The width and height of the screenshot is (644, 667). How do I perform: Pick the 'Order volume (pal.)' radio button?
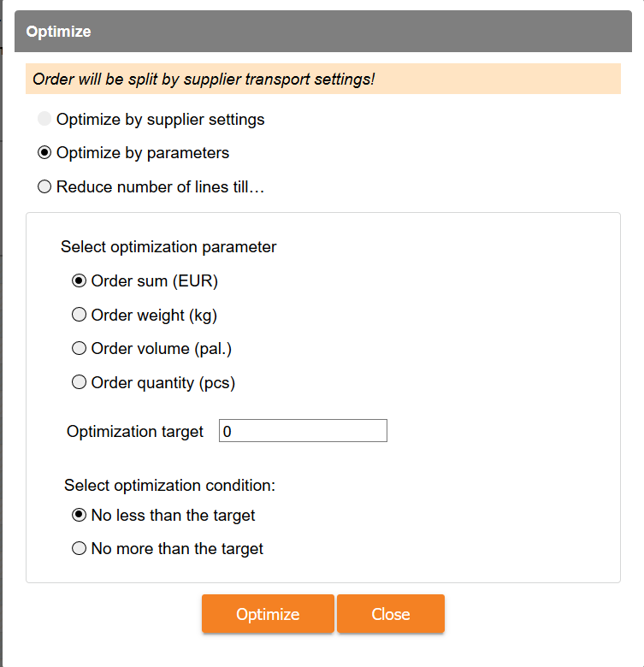pos(80,349)
